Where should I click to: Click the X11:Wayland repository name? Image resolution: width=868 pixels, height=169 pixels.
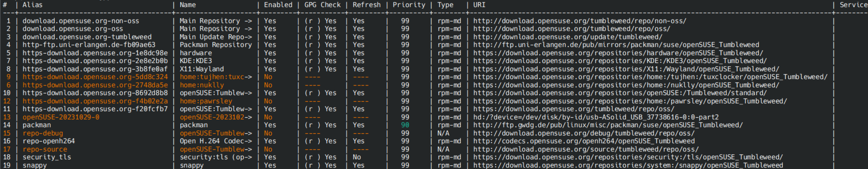coord(201,69)
